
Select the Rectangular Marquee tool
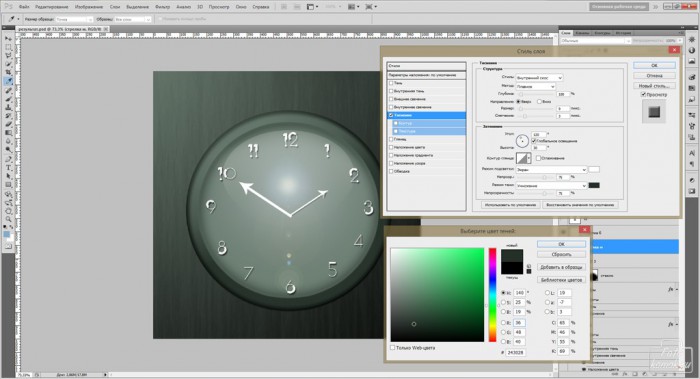point(8,47)
